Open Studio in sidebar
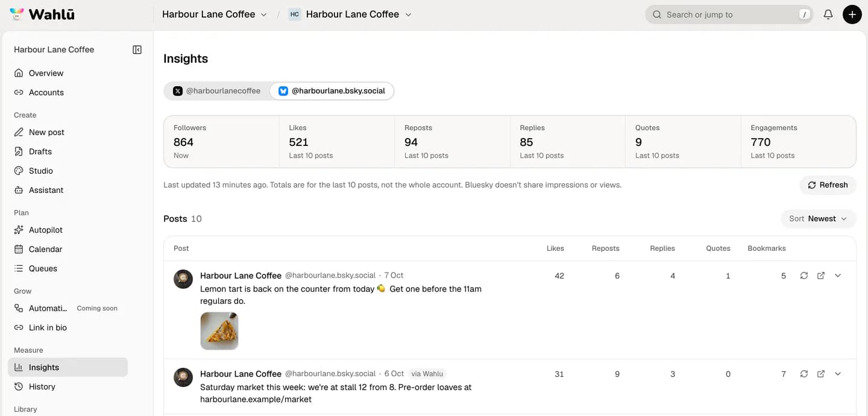The width and height of the screenshot is (868, 416). 68,171
